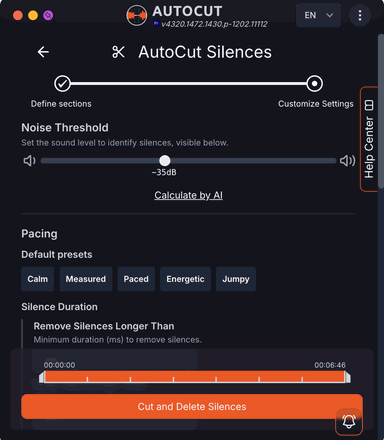The width and height of the screenshot is (384, 440).
Task: Click the purple window button in title bar
Action: [x=48, y=15]
